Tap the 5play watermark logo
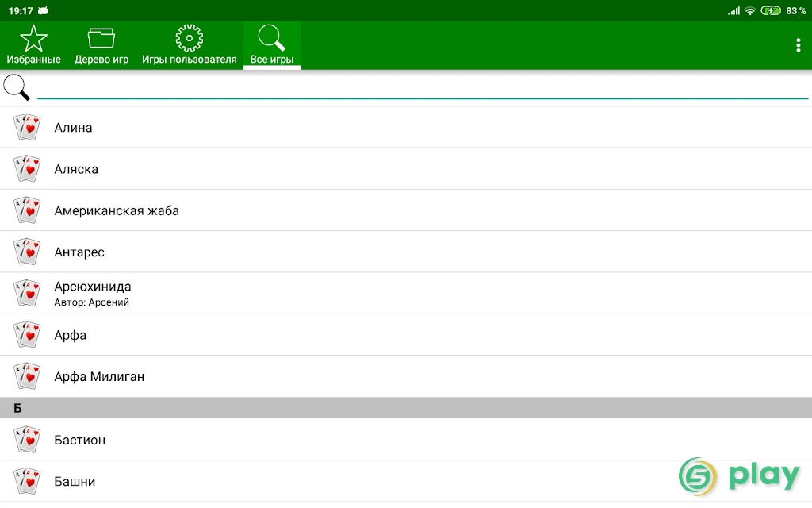Screen dimensions: 812x508 (x=740, y=476)
